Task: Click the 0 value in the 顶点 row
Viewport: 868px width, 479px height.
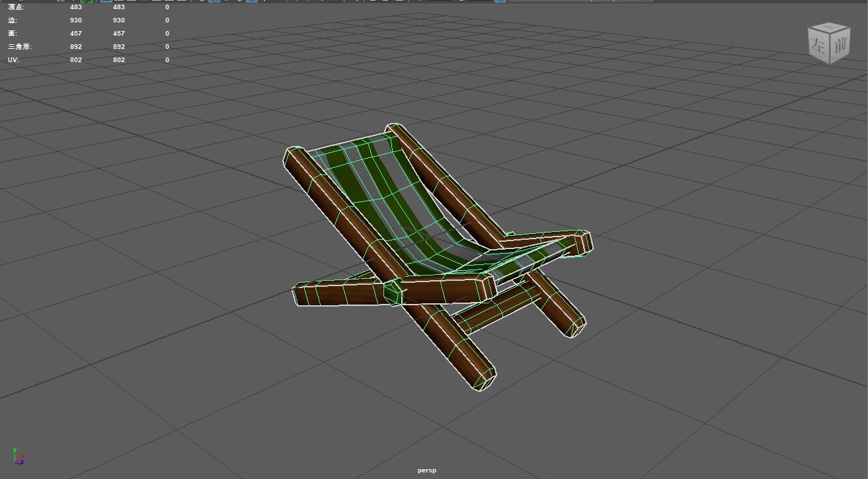Action: click(x=167, y=7)
